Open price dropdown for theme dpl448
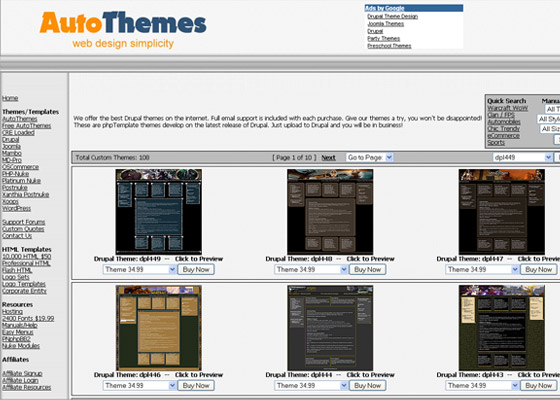 [x=311, y=270]
